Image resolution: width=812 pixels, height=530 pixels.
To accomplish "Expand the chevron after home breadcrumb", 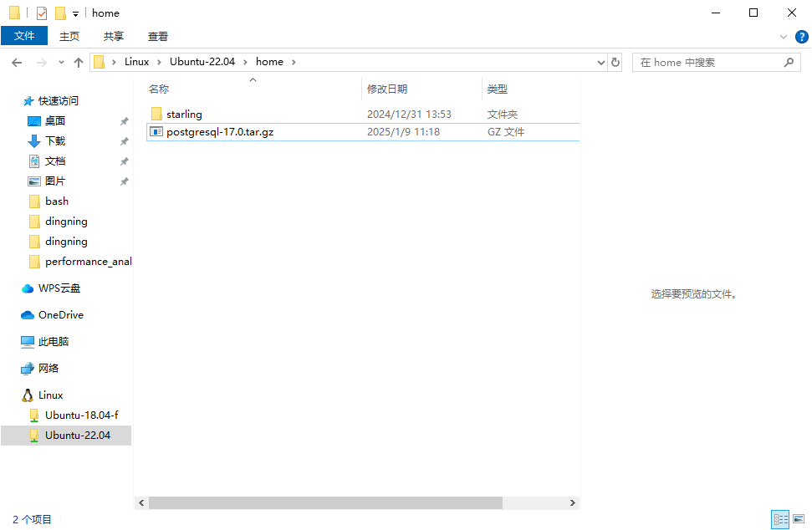I will [294, 62].
